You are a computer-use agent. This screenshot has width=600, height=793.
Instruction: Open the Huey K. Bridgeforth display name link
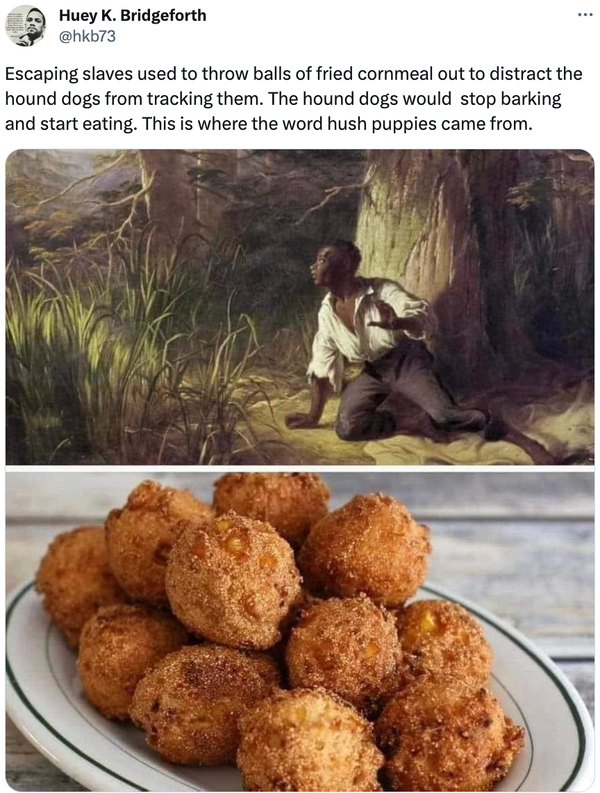point(133,15)
